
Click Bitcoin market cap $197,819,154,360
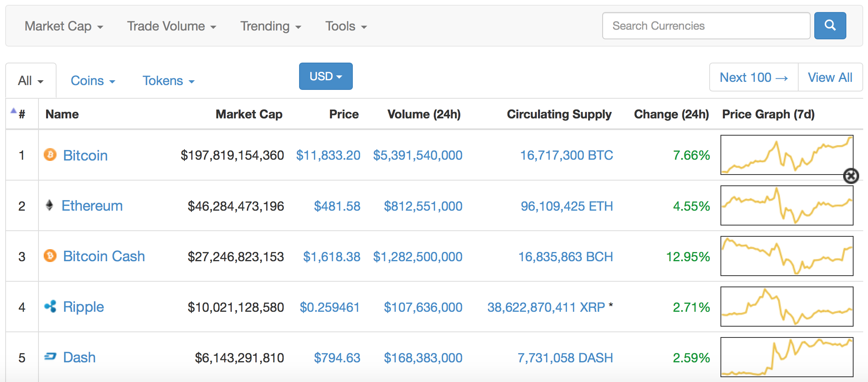tap(232, 155)
